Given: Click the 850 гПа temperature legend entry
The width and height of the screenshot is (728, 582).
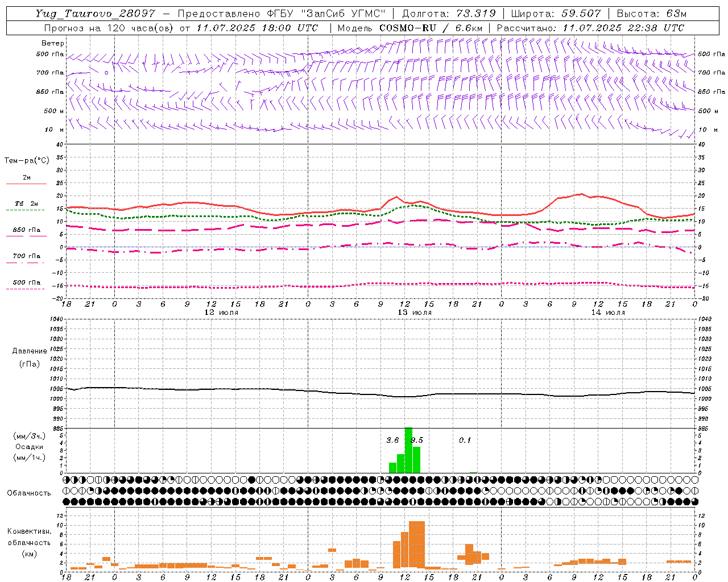Looking at the screenshot, I should pos(27,230).
